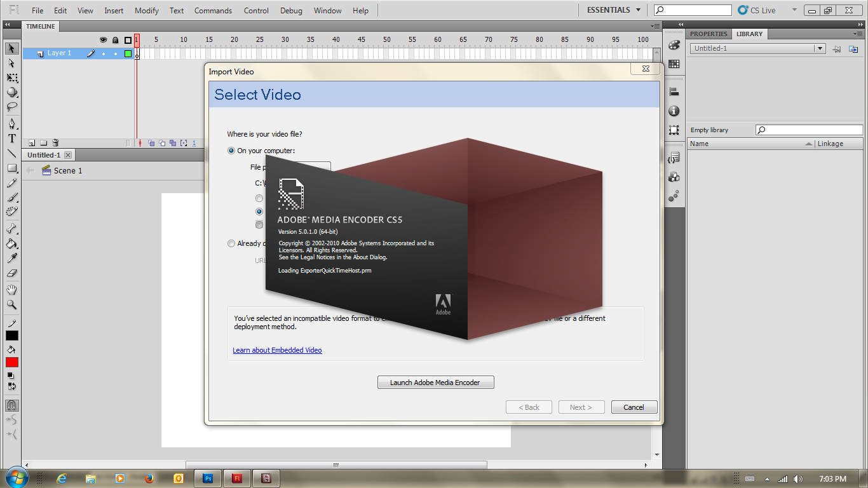This screenshot has height=488, width=868.
Task: Select the Lasso tool
Action: pyautogui.click(x=12, y=107)
